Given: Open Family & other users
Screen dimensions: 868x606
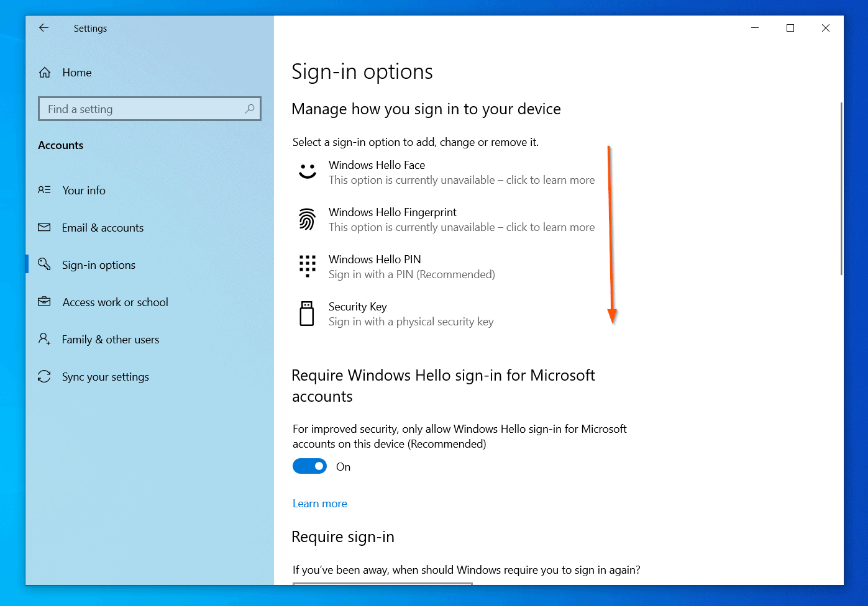Looking at the screenshot, I should (111, 340).
